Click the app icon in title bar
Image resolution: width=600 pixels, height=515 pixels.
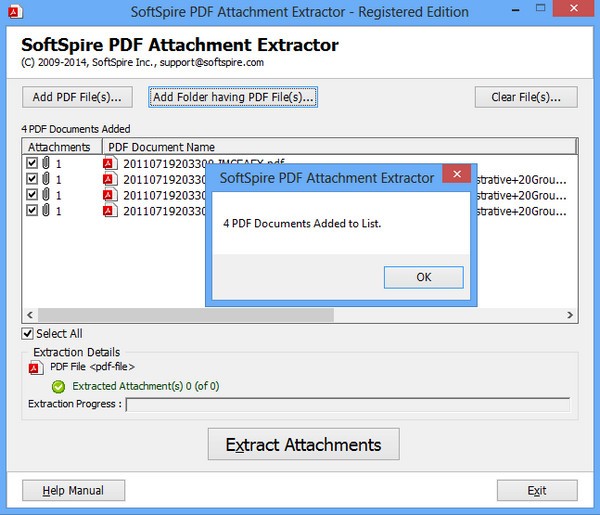16,12
